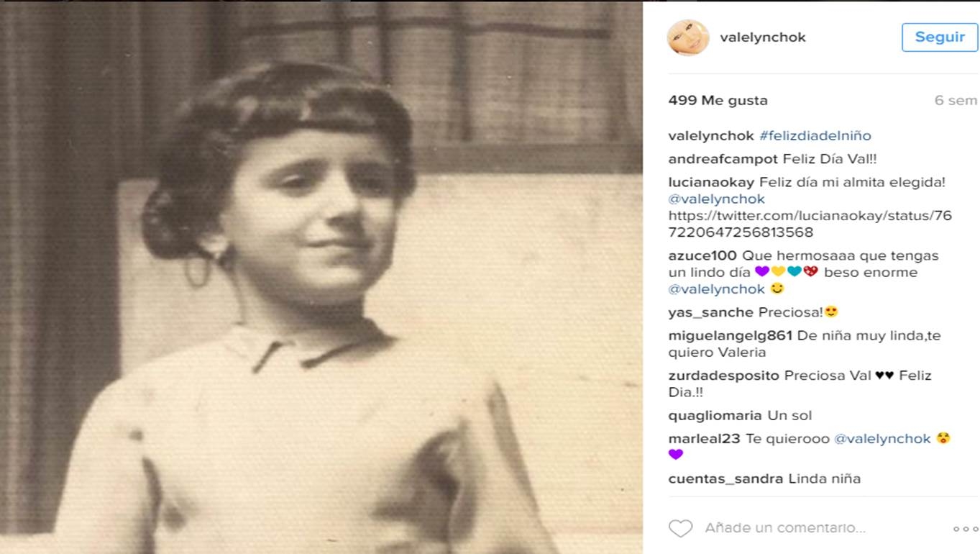
Task: Open valelynchok's profile picture avatar
Action: pyautogui.click(x=688, y=37)
